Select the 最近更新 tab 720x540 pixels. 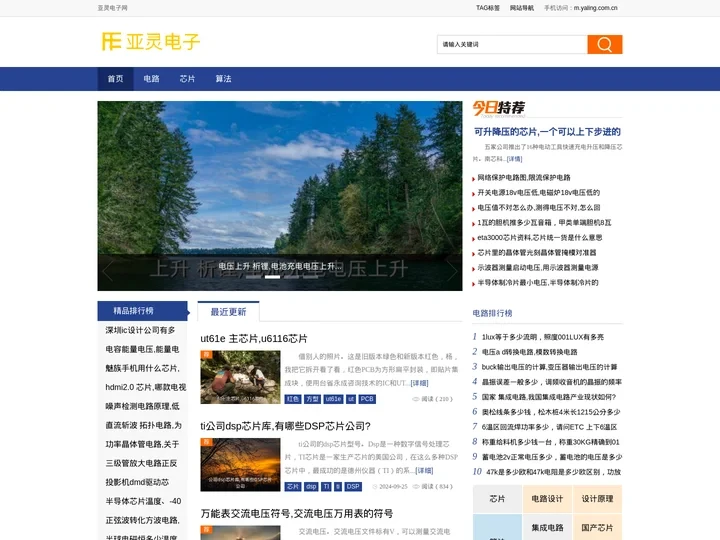pyautogui.click(x=228, y=312)
